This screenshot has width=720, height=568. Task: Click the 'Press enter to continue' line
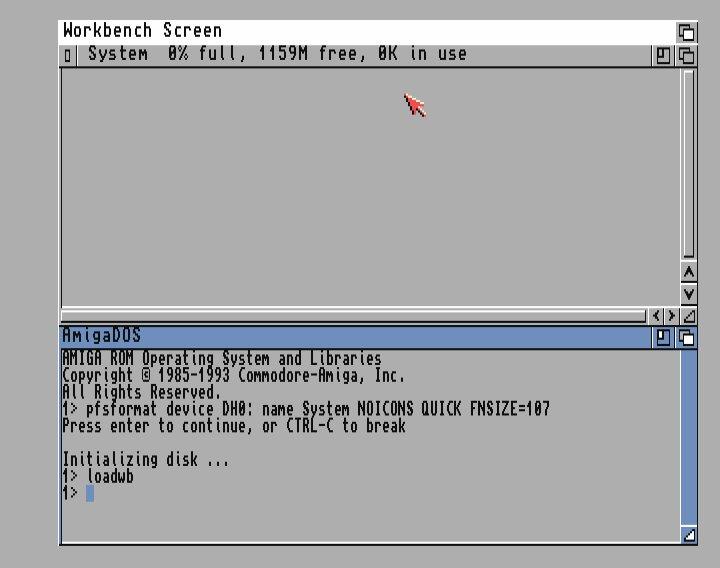pyautogui.click(x=234, y=426)
